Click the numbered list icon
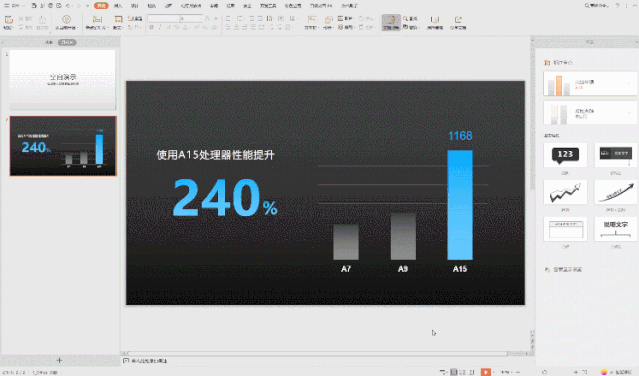The width and height of the screenshot is (639, 376). [240, 19]
